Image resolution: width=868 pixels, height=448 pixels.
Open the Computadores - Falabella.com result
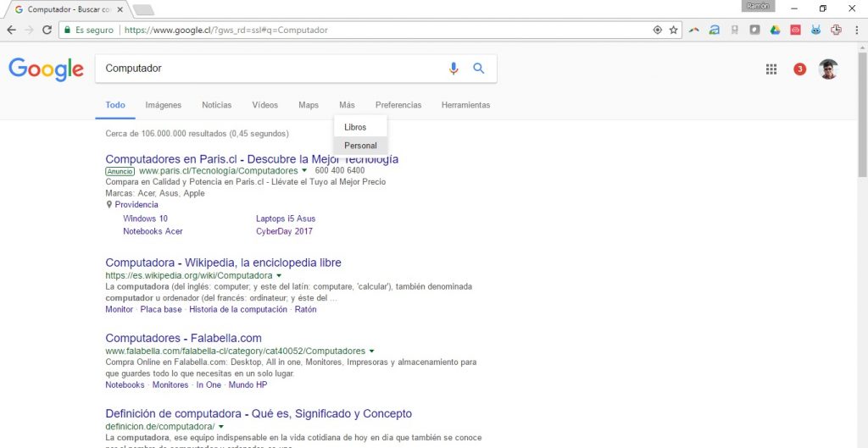[183, 338]
